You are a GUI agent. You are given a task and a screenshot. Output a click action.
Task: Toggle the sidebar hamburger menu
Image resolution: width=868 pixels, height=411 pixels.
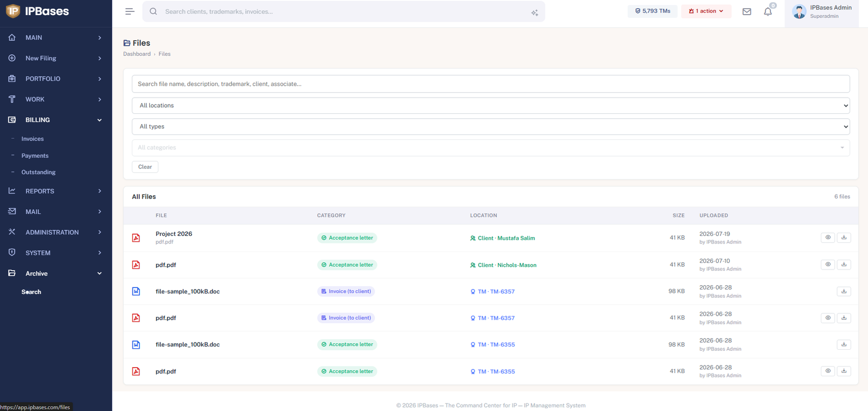(130, 11)
